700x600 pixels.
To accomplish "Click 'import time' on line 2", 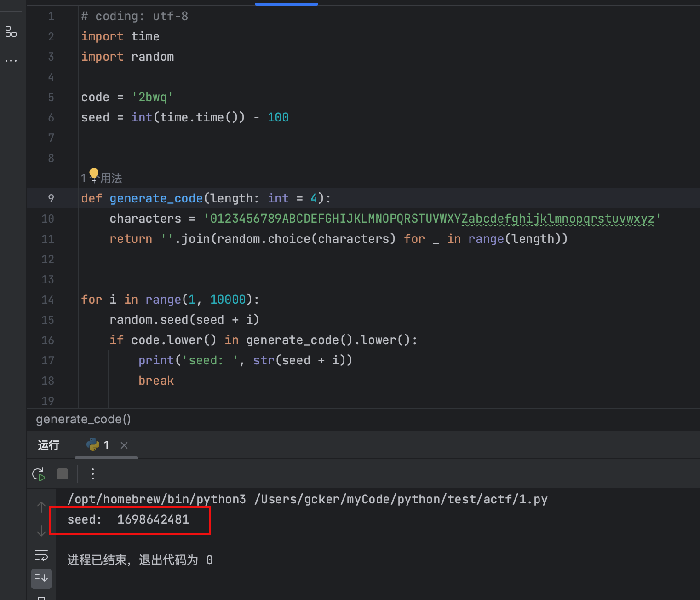I will click(x=120, y=36).
